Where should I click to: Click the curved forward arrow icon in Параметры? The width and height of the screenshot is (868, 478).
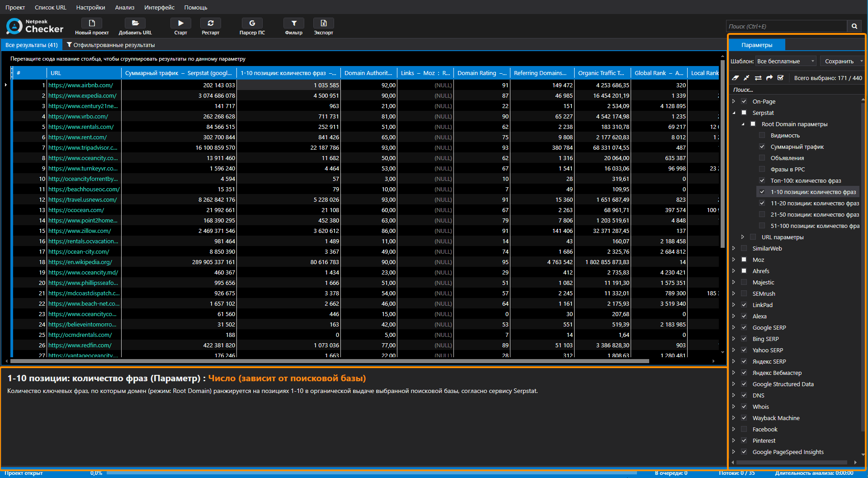click(769, 78)
